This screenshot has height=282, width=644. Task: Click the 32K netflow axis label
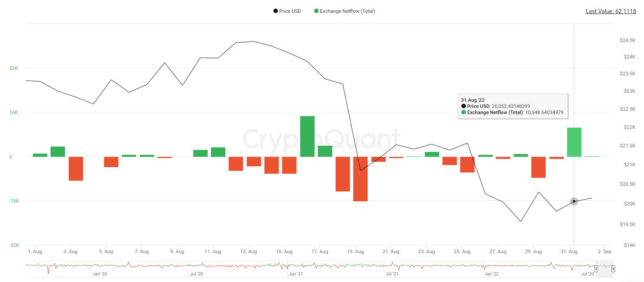[14, 68]
